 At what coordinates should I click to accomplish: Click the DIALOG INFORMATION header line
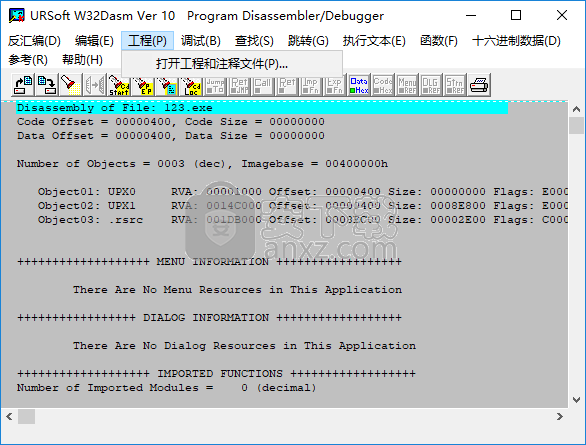209,318
